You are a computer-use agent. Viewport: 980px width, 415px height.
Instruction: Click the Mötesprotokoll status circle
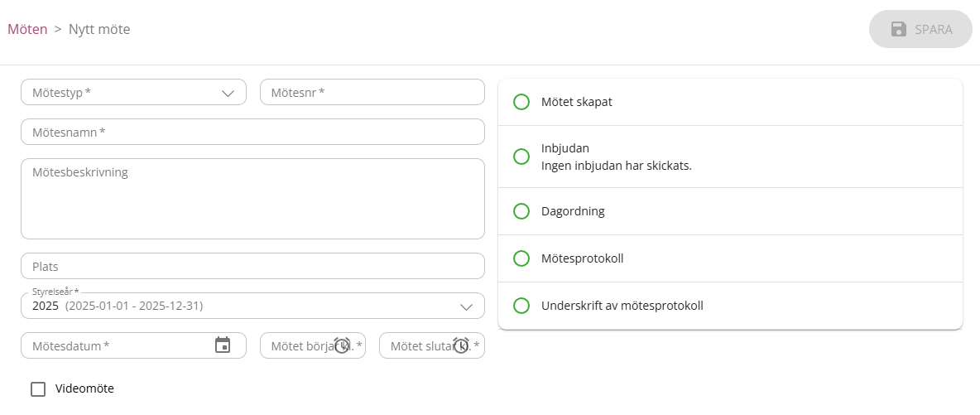(521, 258)
